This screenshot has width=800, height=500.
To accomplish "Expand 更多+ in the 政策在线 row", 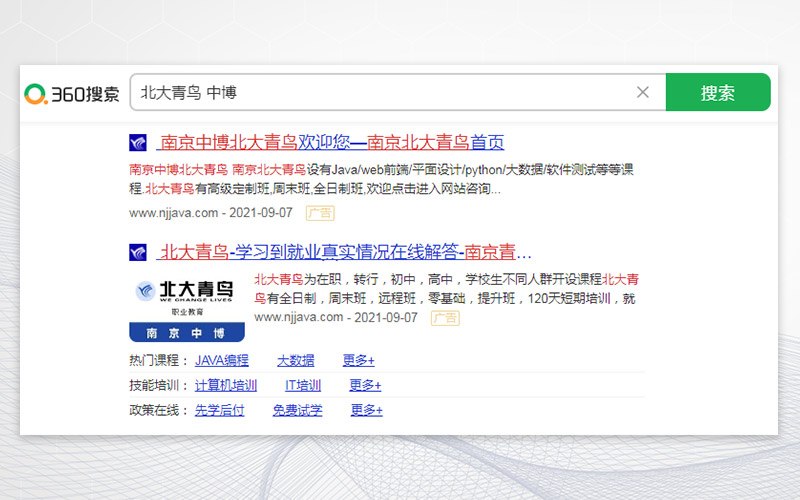I will (366, 410).
